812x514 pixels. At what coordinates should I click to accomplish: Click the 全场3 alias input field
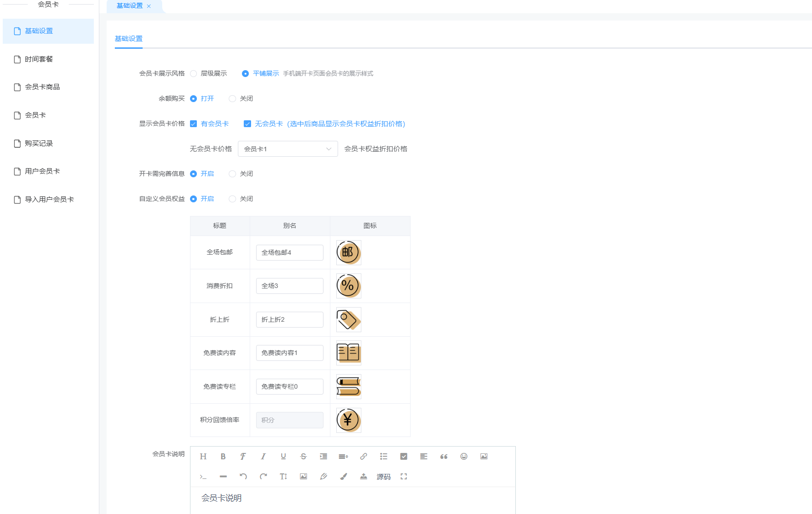click(290, 286)
